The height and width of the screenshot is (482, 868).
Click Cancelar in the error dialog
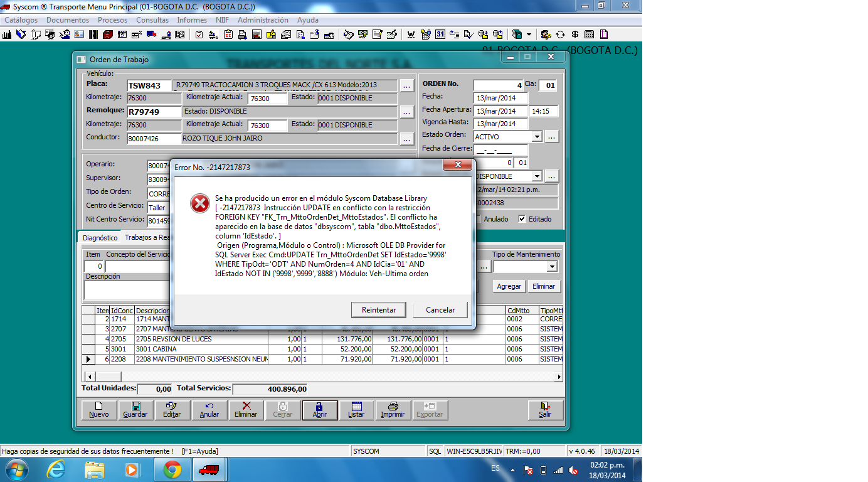pyautogui.click(x=440, y=310)
